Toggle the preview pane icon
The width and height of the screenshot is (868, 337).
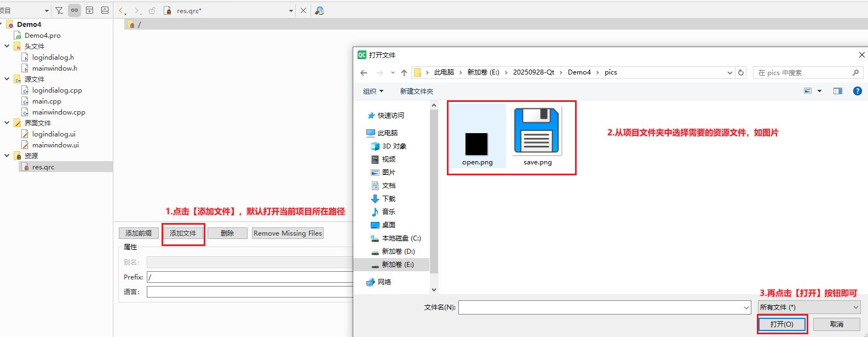pos(838,91)
